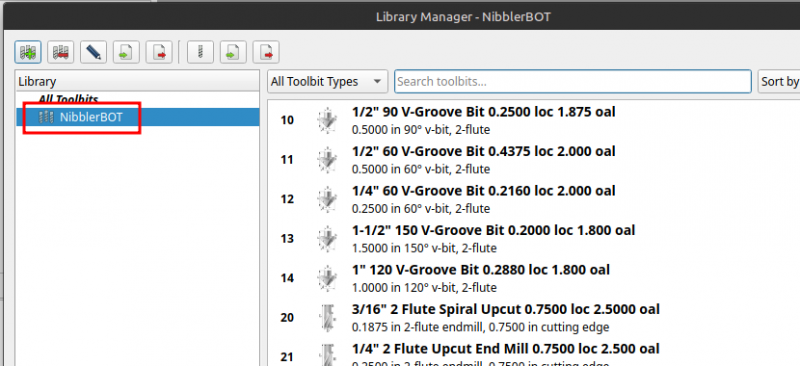Image resolution: width=800 pixels, height=366 pixels.
Task: Click the v-bit icon of toolbit 13
Action: pyautogui.click(x=327, y=238)
